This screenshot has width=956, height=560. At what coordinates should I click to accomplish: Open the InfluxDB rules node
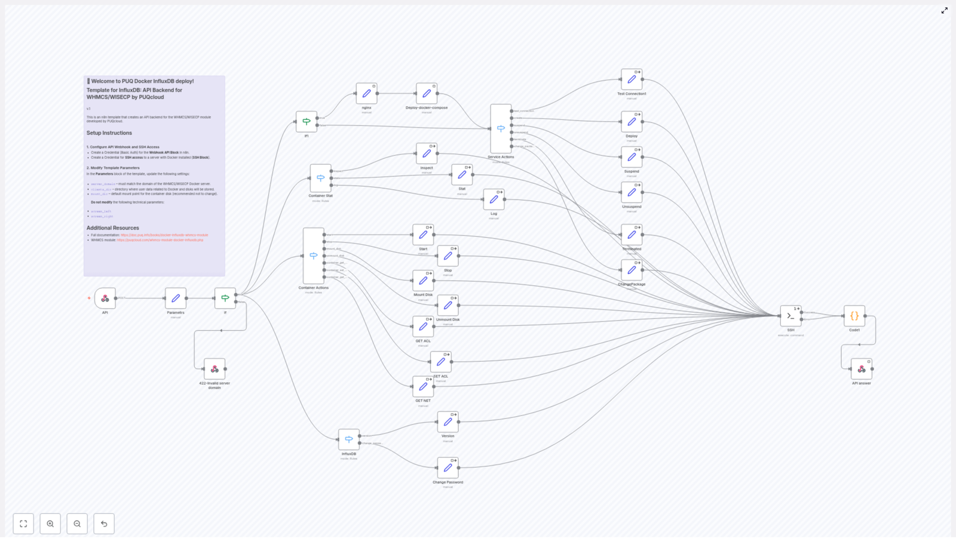pos(348,438)
